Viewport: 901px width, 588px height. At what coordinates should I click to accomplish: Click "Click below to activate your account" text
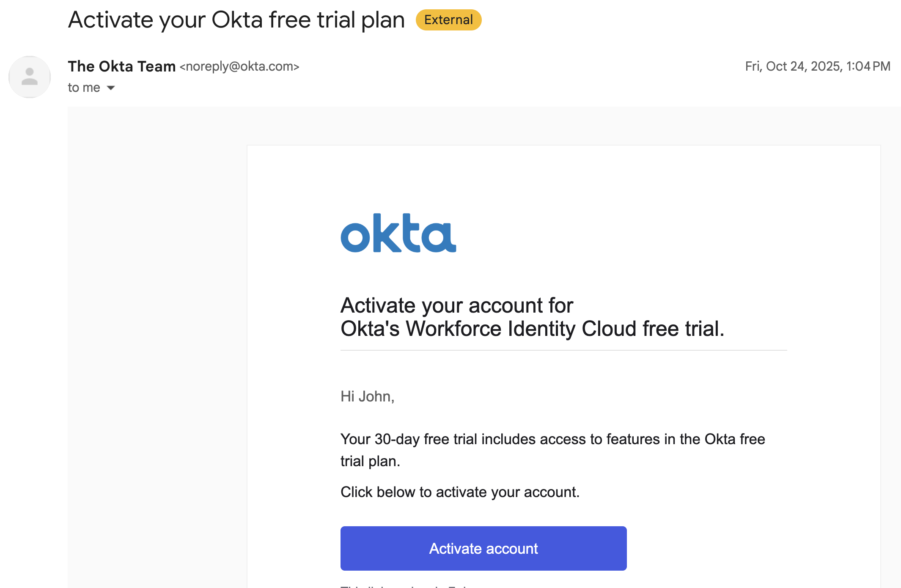[x=460, y=492]
